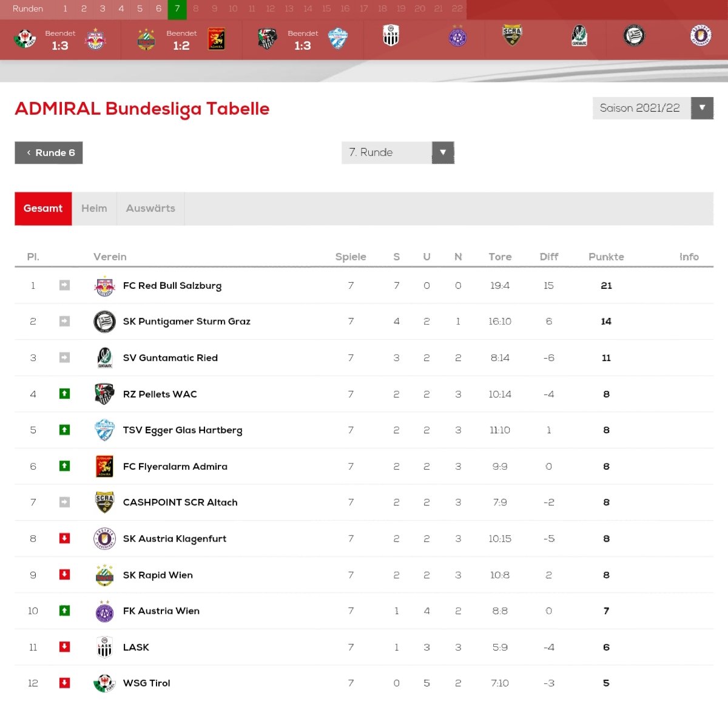
Task: Click the FC Flyeralarm Admira logo in the table row
Action: pos(104,466)
